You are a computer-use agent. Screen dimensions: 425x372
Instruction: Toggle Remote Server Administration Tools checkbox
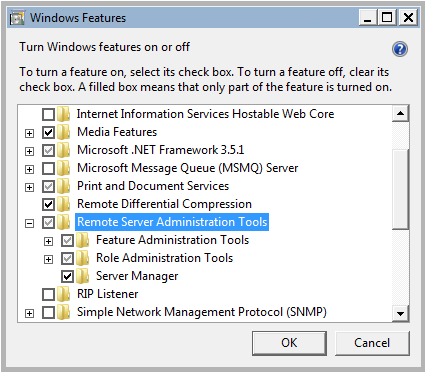pos(48,223)
